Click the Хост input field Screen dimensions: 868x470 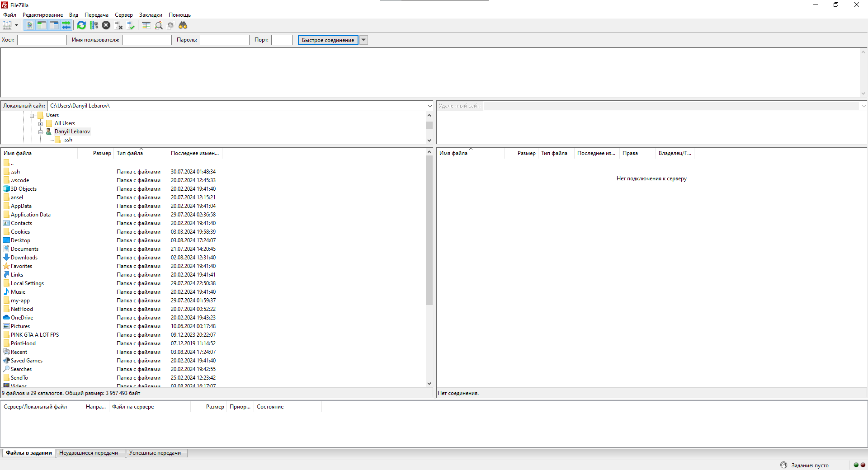pos(42,40)
